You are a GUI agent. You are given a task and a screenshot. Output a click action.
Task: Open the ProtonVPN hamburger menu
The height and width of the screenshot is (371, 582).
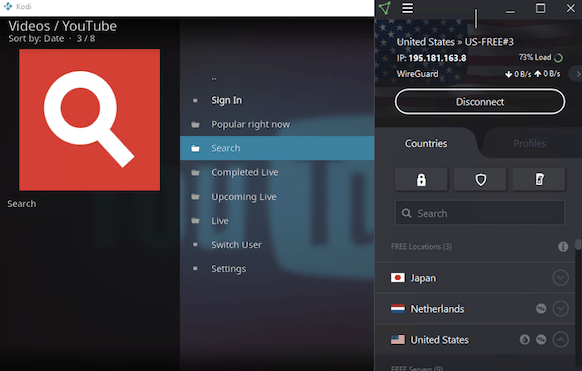coord(407,8)
